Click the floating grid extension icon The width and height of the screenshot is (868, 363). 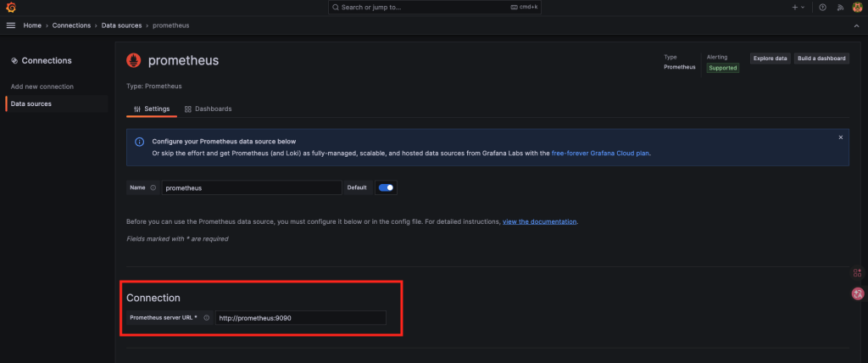(x=858, y=272)
